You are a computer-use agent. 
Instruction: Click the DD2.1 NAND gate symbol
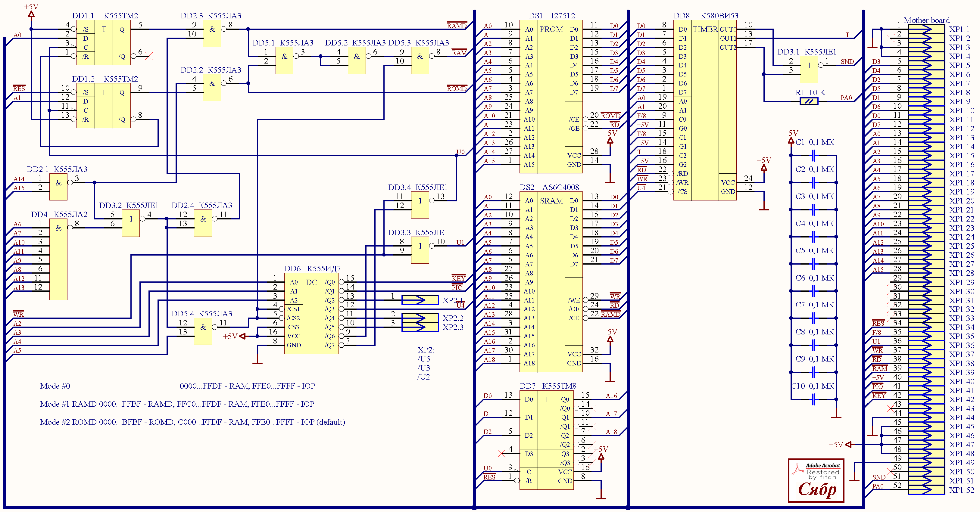58,187
